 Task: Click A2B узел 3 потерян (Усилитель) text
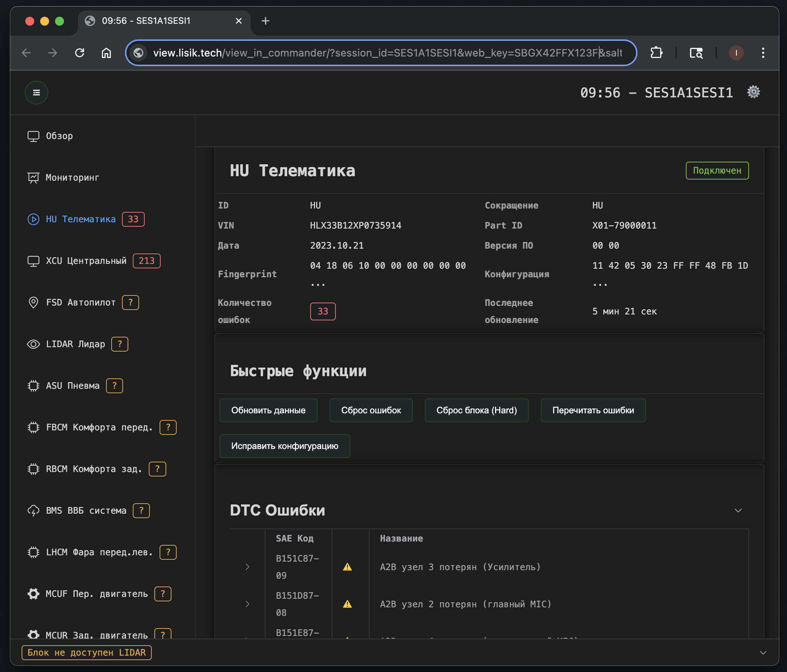[x=460, y=567]
